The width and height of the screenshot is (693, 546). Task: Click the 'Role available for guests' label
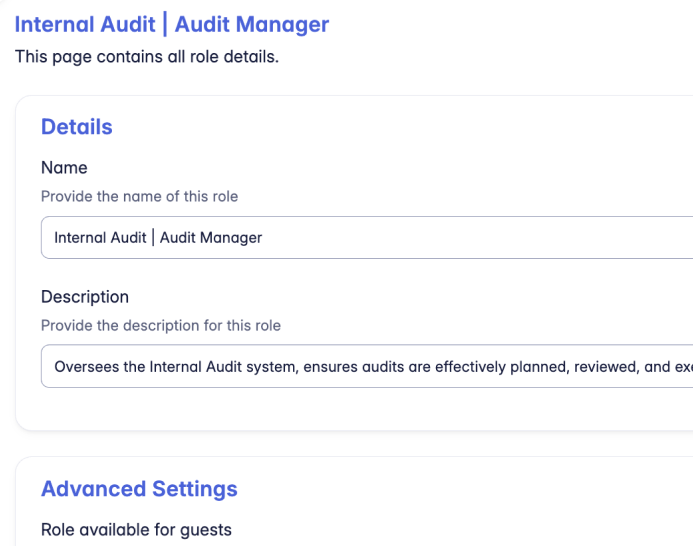click(x=136, y=529)
